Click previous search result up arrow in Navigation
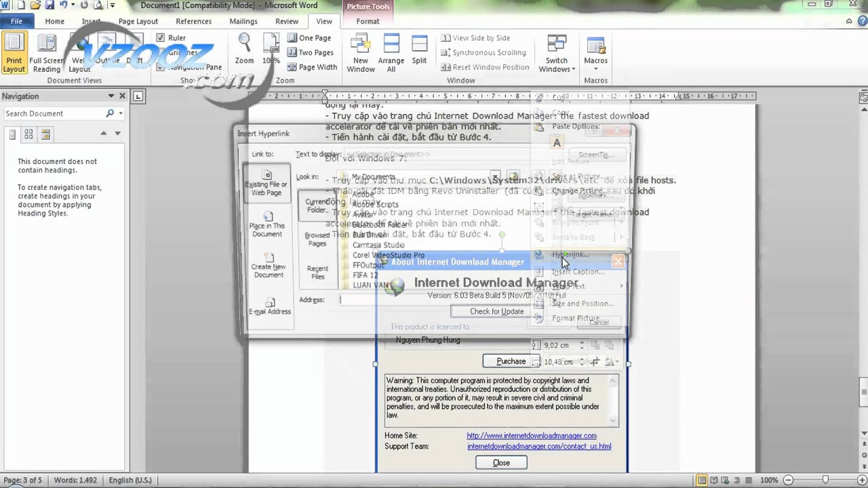Viewport: 868px width, 488px height. point(104,135)
